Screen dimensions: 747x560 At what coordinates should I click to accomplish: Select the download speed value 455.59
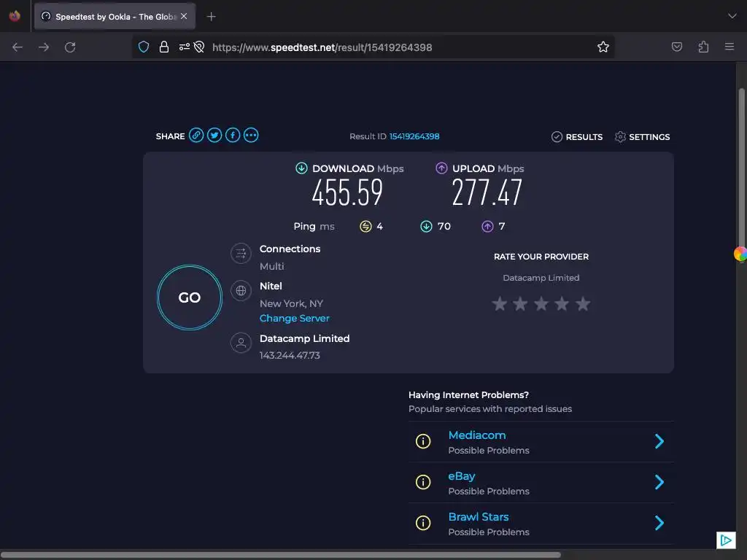[347, 192]
